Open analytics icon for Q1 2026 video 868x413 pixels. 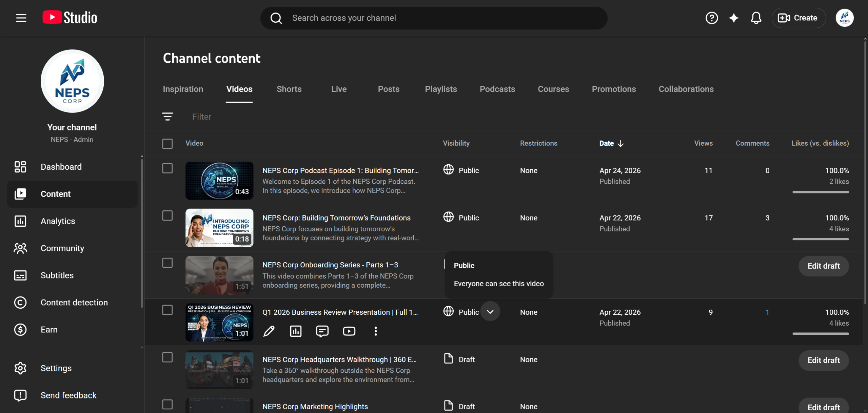tap(296, 331)
